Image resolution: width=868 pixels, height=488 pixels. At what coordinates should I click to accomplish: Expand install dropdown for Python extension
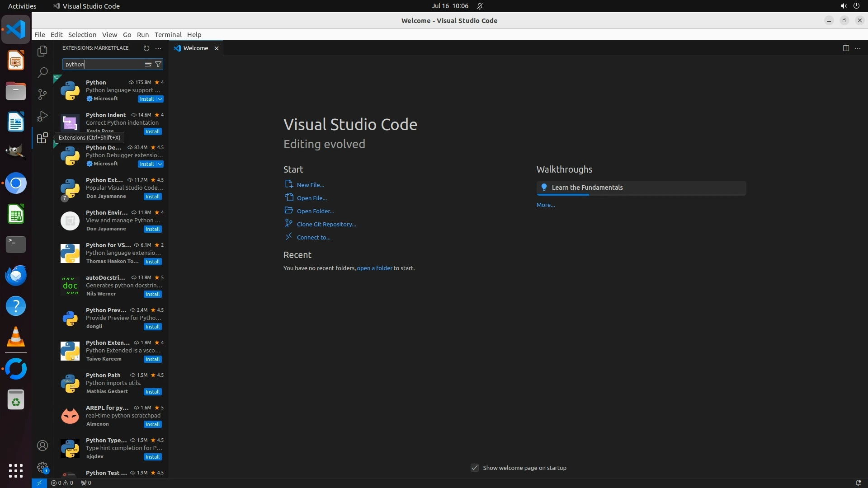coord(160,99)
